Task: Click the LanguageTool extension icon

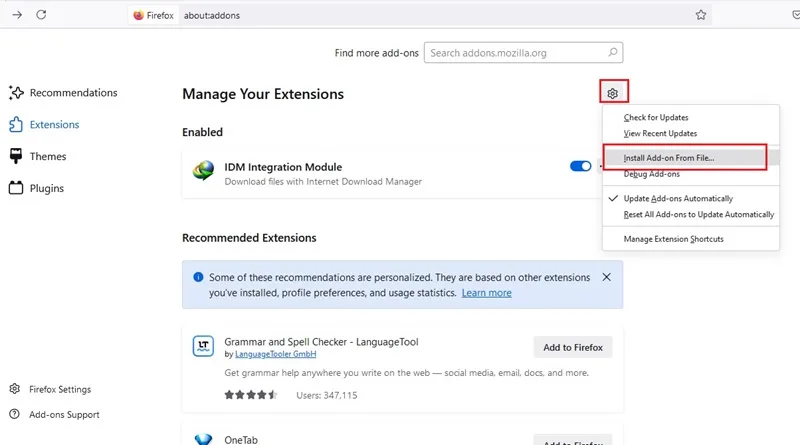Action: [203, 346]
